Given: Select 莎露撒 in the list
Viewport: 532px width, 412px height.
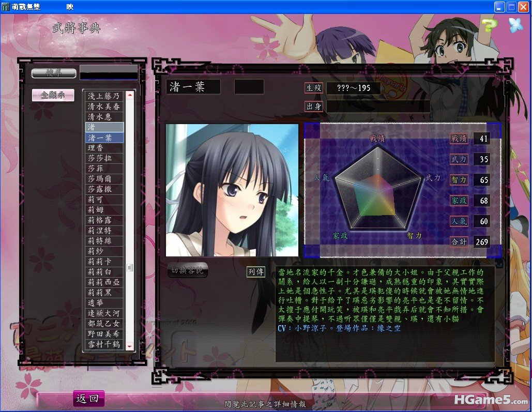Looking at the screenshot, I should click(x=104, y=189).
